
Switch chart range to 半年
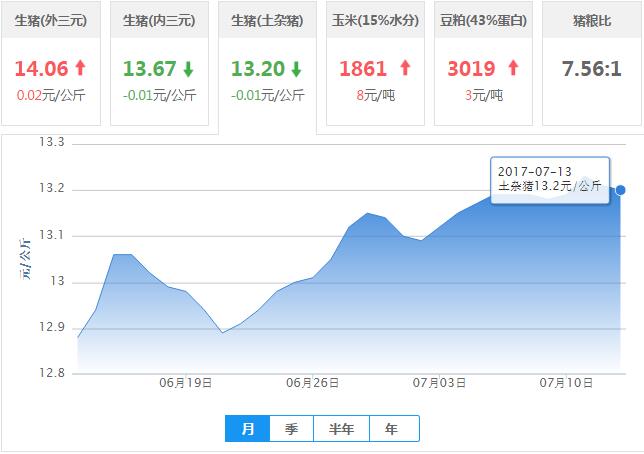pyautogui.click(x=341, y=429)
